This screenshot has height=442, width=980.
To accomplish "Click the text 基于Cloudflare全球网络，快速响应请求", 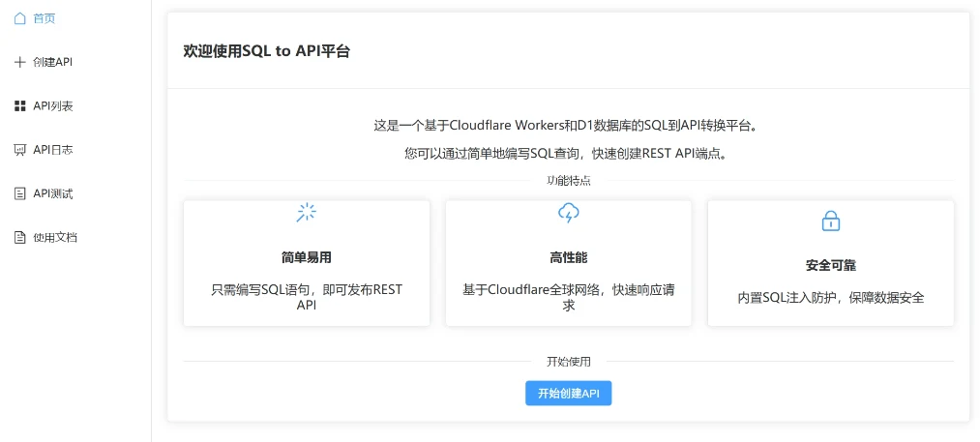I will 568,298.
